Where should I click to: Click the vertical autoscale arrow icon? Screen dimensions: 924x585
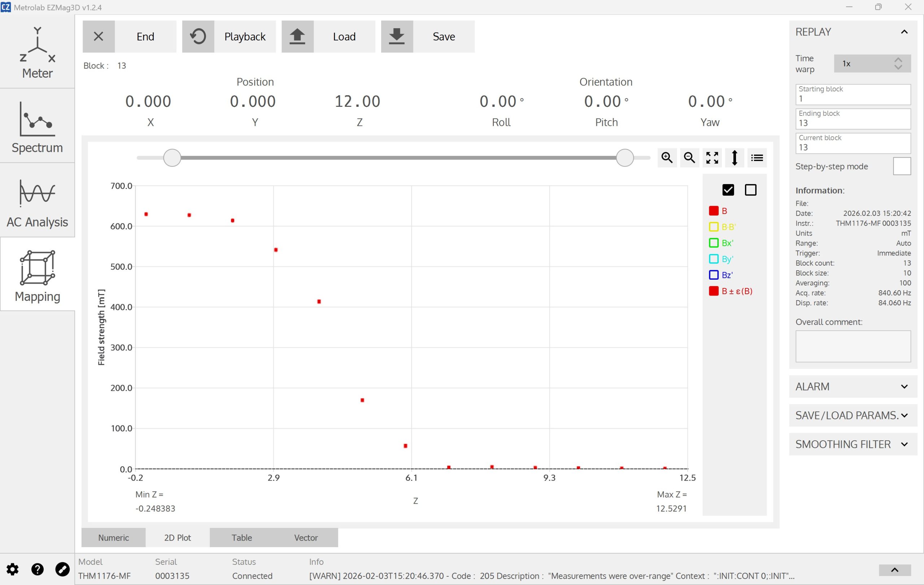tap(734, 158)
